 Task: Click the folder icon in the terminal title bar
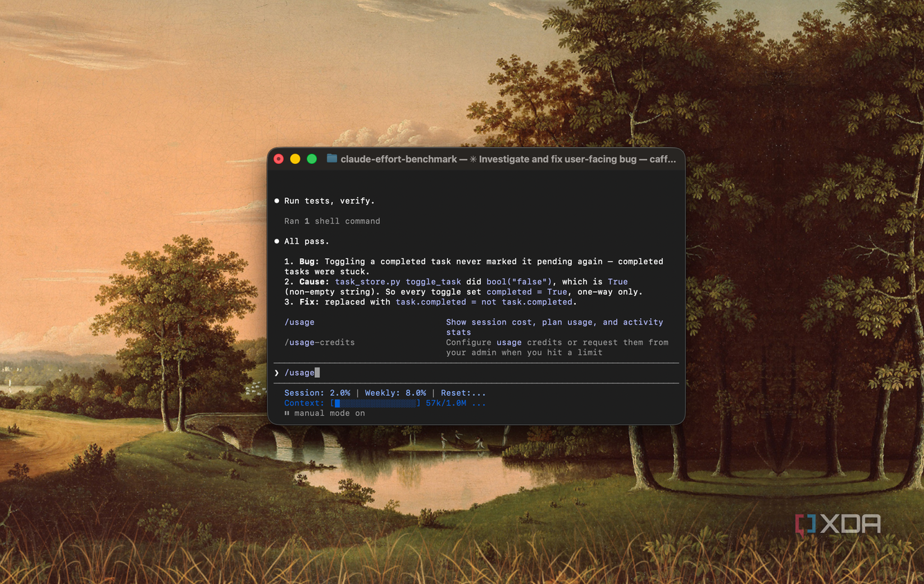tap(332, 158)
